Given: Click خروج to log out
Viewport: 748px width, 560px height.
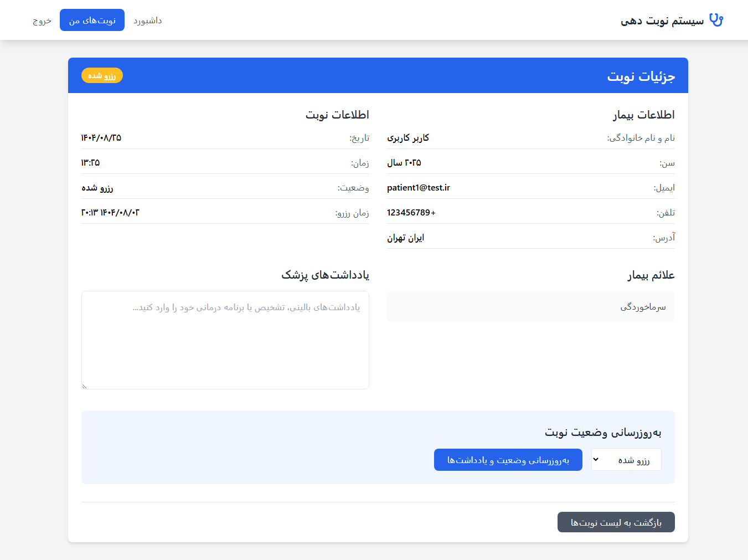Looking at the screenshot, I should (42, 20).
